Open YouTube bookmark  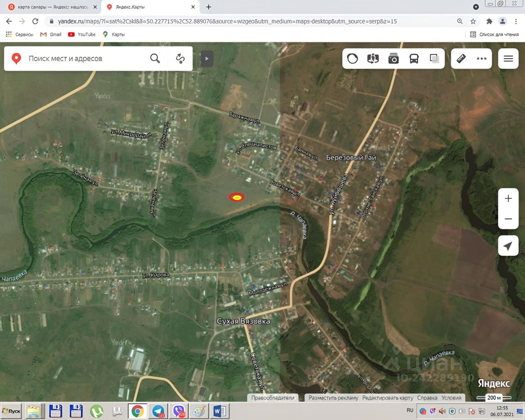82,34
